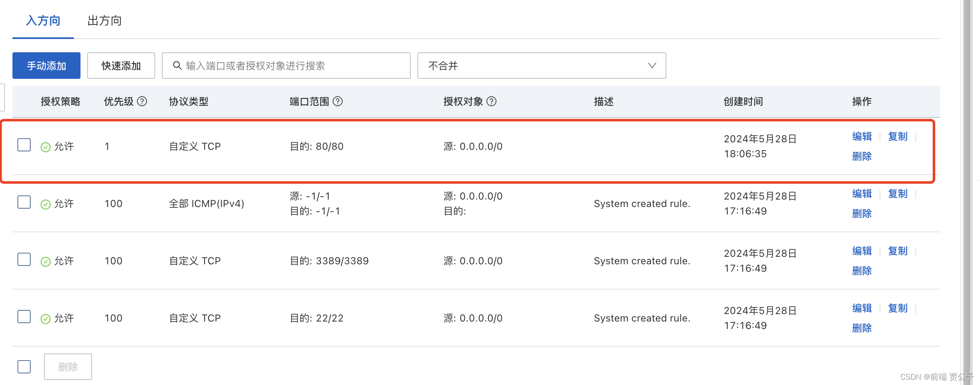
Task: Click System created rule. in 22/22 row
Action: [x=642, y=318]
